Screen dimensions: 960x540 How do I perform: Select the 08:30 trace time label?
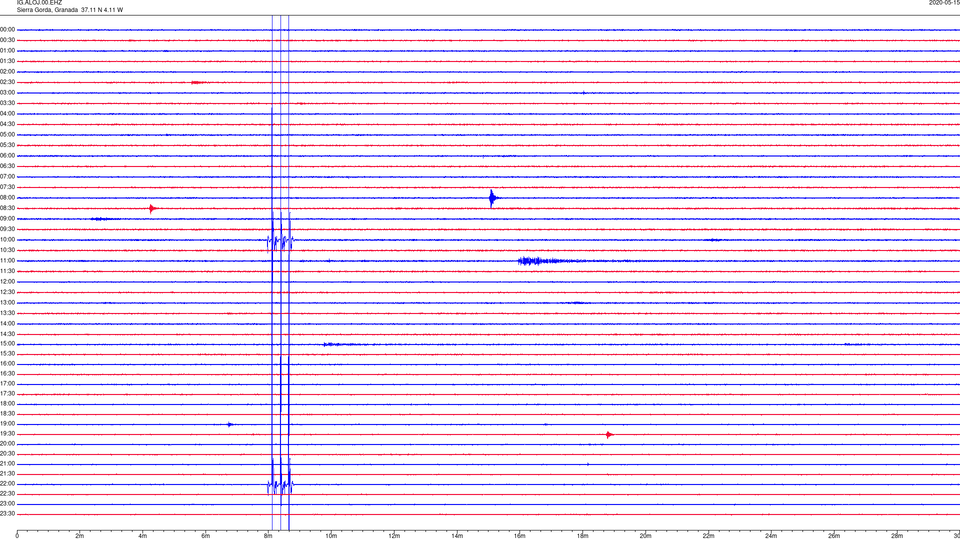point(7,208)
